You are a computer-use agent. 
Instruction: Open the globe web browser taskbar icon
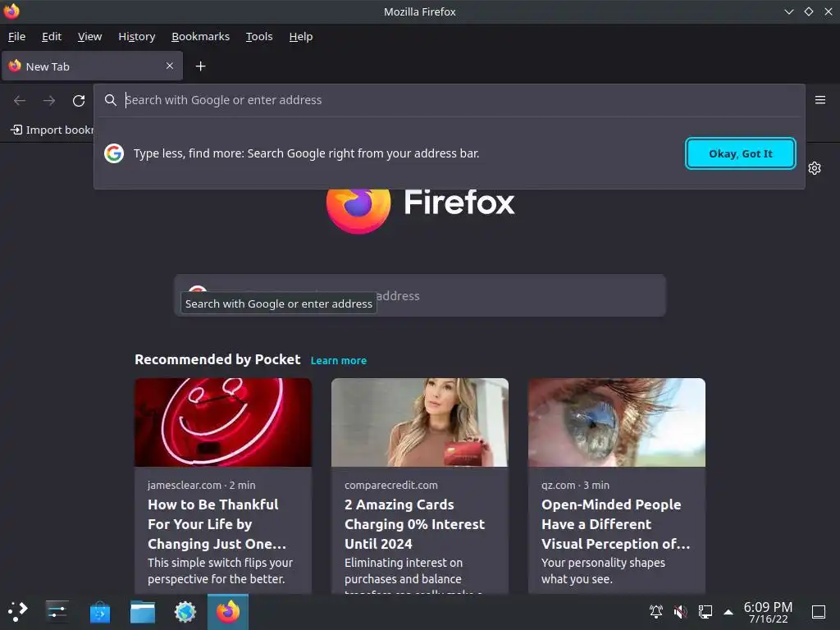pyautogui.click(x=185, y=612)
